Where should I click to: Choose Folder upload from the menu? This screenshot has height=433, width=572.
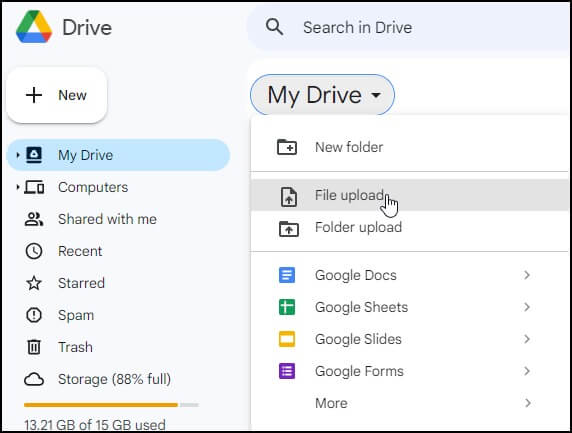pyautogui.click(x=410, y=227)
